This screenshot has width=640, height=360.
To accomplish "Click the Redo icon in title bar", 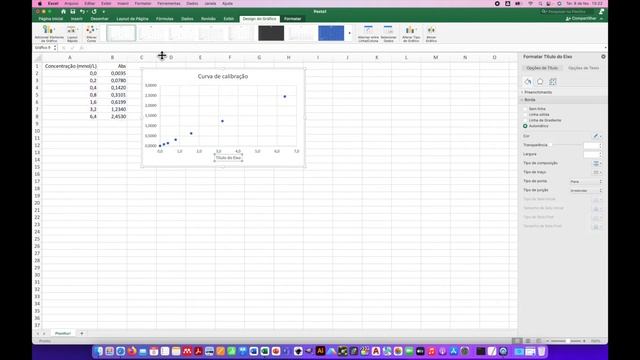I will [94, 11].
